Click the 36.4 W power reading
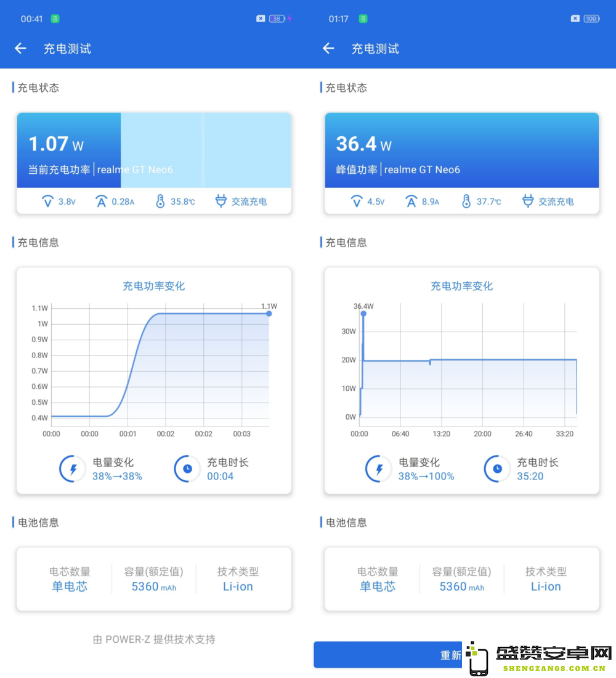This screenshot has width=616, height=678. click(364, 144)
